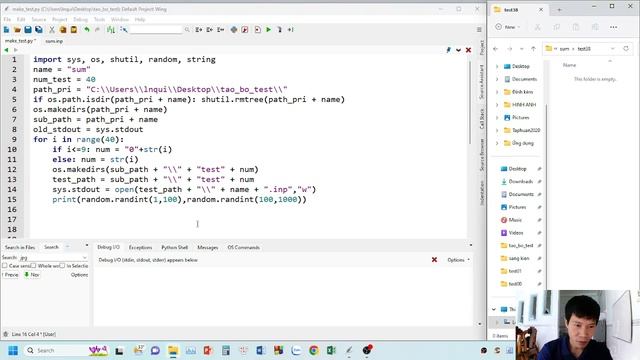Switch to the sum.inp editor tab

pos(54,41)
